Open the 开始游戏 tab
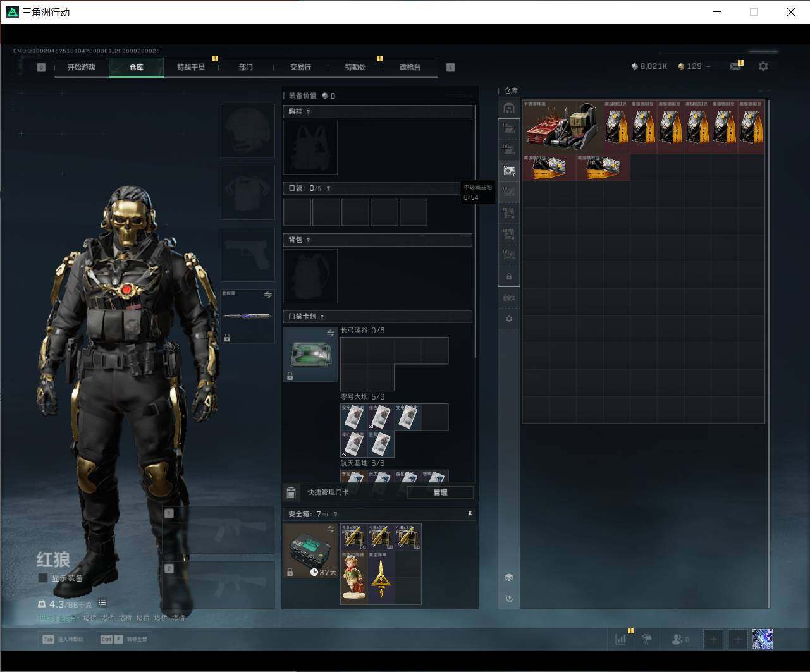Screen dimensions: 810x672 click(82, 67)
